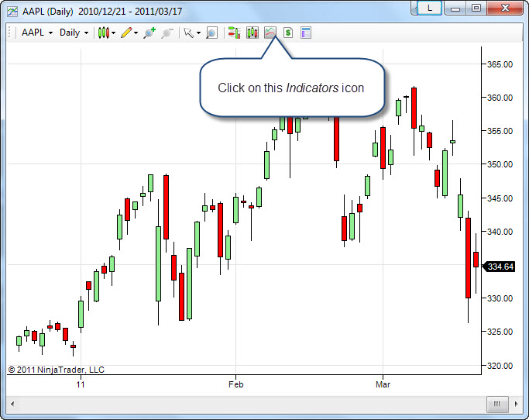Click the 365.00 price axis label
The width and height of the screenshot is (529, 420).
click(500, 64)
